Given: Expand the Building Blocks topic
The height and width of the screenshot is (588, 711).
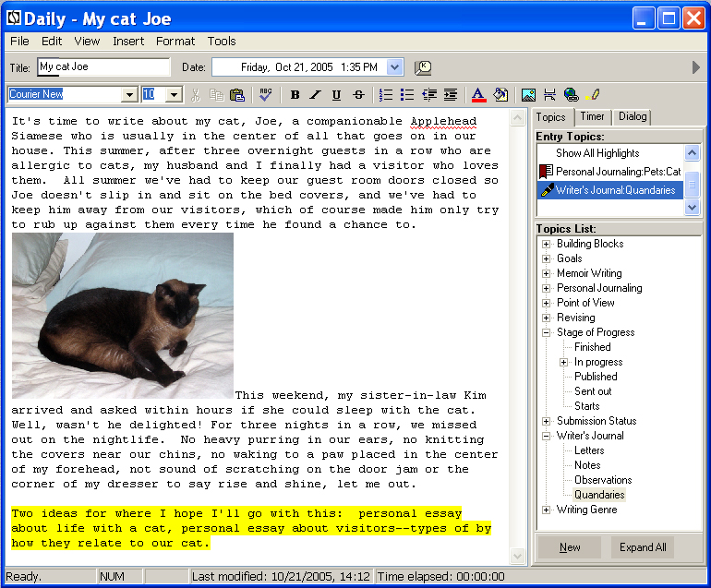Looking at the screenshot, I should 547,244.
